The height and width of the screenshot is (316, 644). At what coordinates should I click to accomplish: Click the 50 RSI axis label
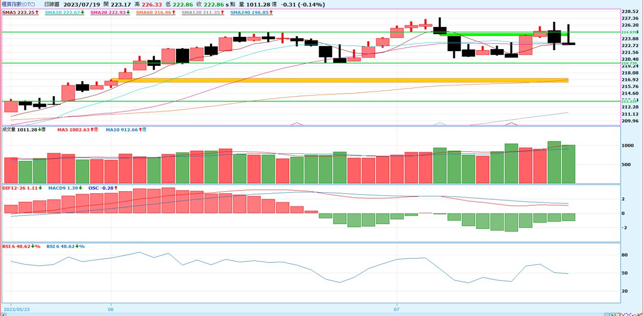625,273
